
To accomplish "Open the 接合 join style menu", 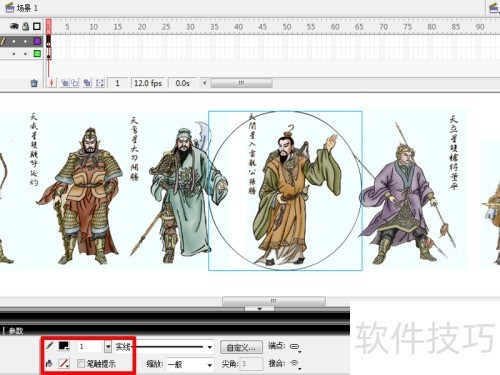I will click(295, 364).
